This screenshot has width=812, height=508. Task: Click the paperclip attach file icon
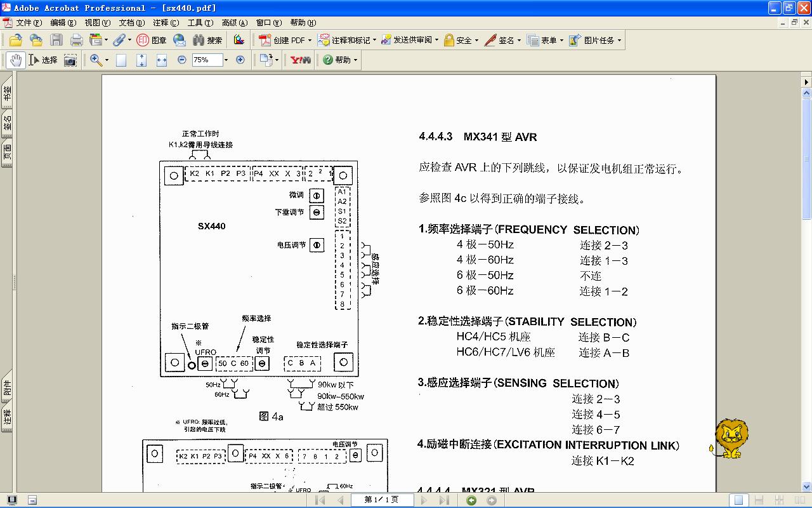119,40
